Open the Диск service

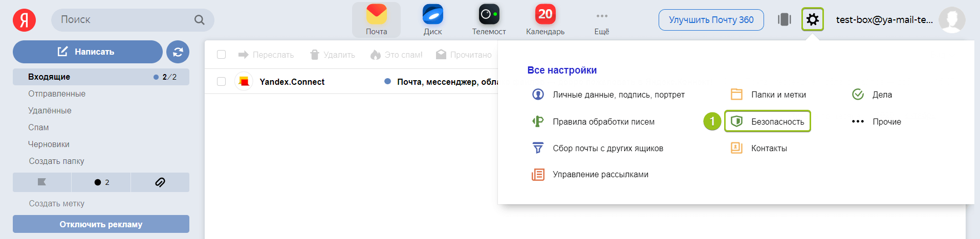click(x=432, y=20)
